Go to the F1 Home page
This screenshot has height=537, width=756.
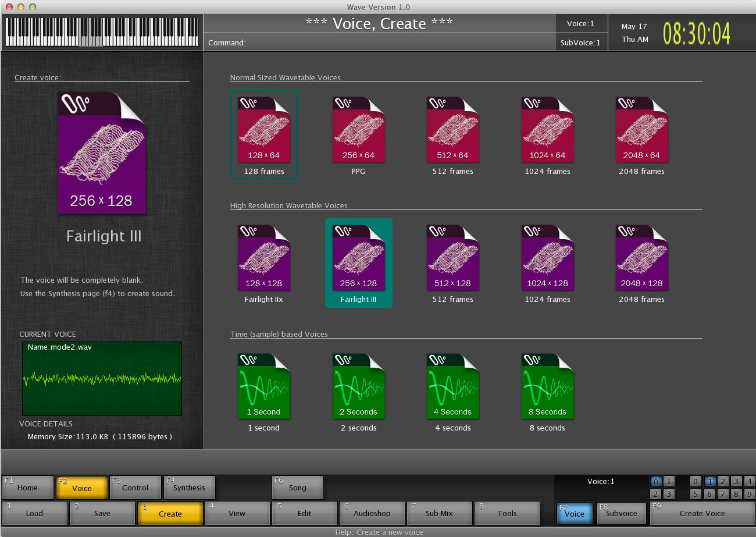click(x=27, y=488)
